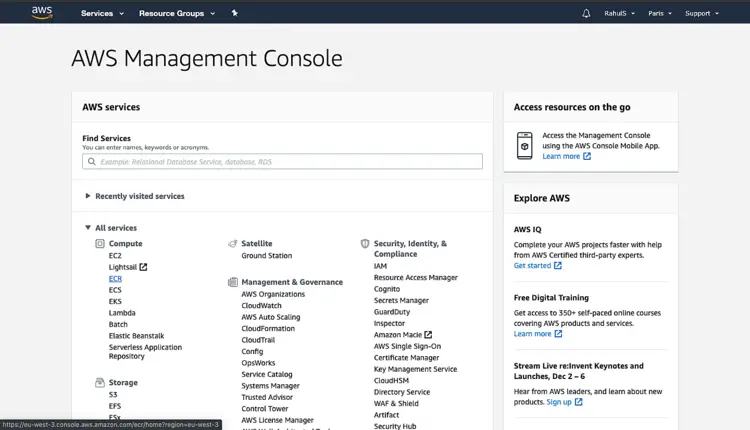This screenshot has width=750, height=430.
Task: Click external link icon next to Lightsail
Action: [x=143, y=267]
